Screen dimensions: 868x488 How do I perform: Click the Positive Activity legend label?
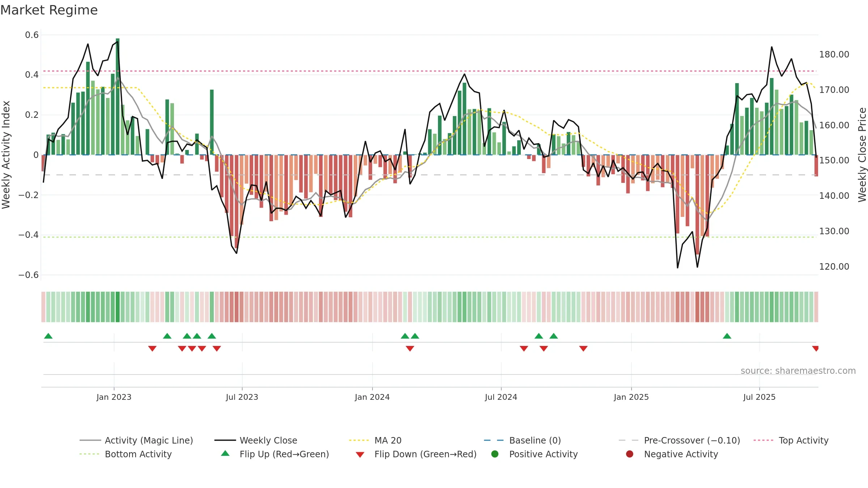[543, 454]
